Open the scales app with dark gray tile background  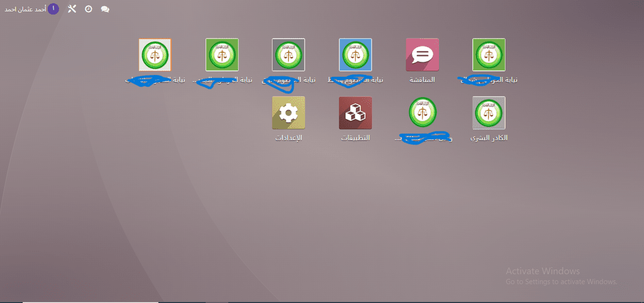pyautogui.click(x=288, y=55)
